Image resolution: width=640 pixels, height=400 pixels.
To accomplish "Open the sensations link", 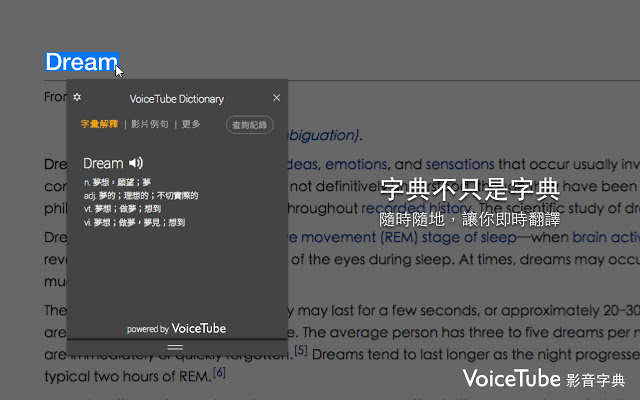I will (x=460, y=164).
